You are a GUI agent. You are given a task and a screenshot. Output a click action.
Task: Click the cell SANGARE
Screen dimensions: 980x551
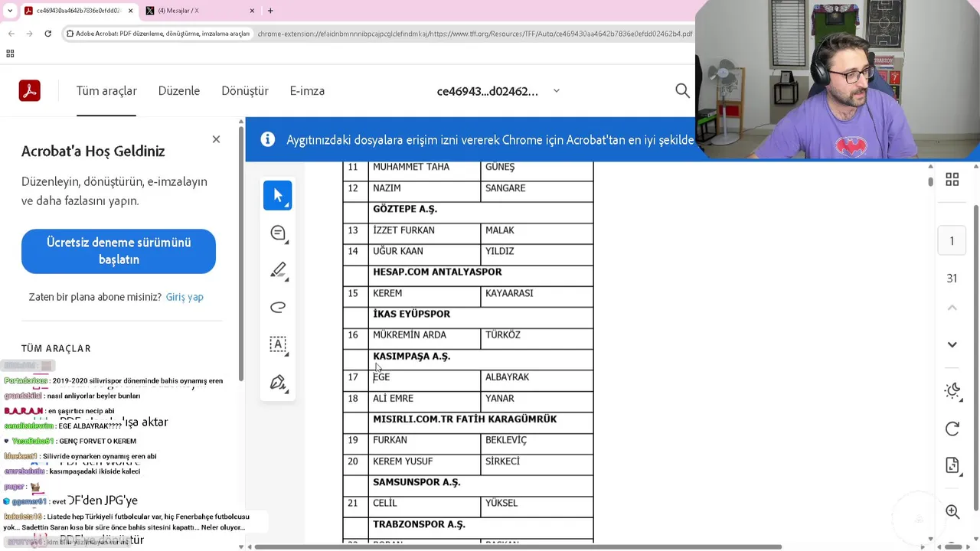(x=505, y=188)
